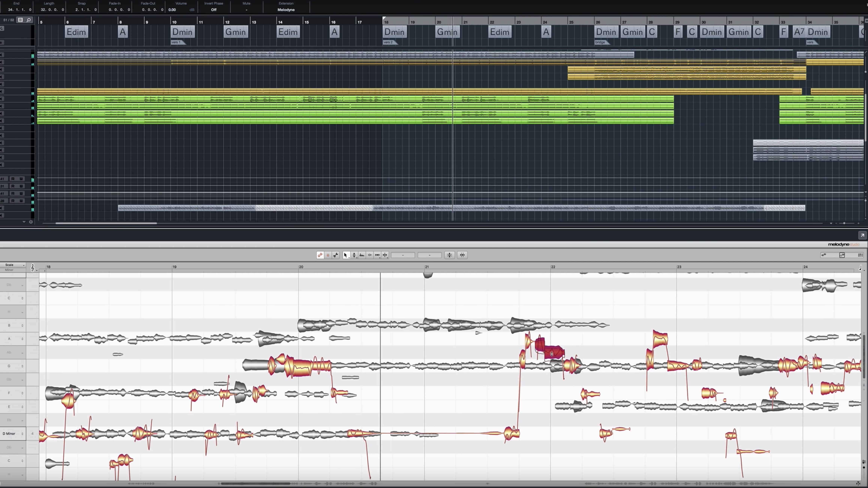Select the Melodyne Formant tool
This screenshot has width=868, height=488.
pyautogui.click(x=362, y=255)
